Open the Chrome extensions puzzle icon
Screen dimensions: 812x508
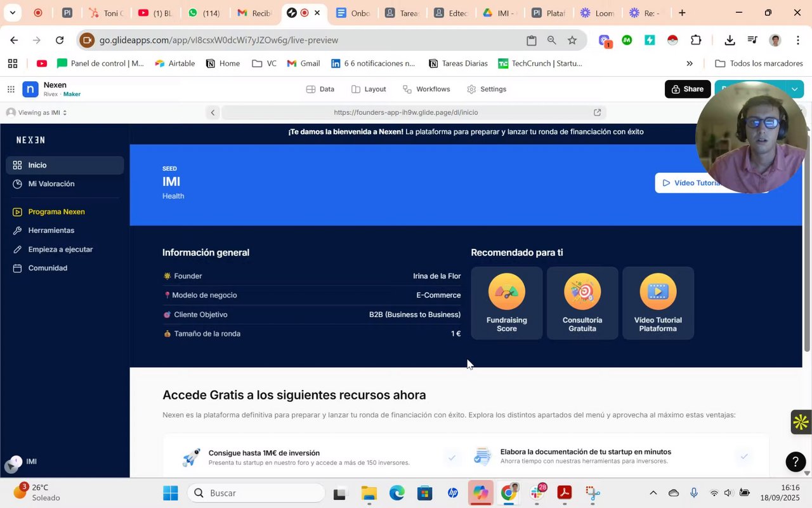coord(696,40)
